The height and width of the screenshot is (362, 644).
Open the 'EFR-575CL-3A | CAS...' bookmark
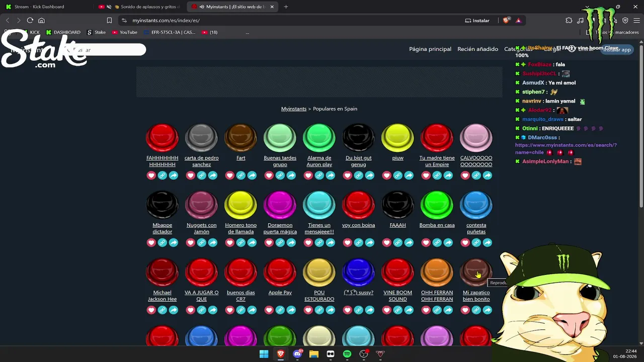tap(170, 32)
